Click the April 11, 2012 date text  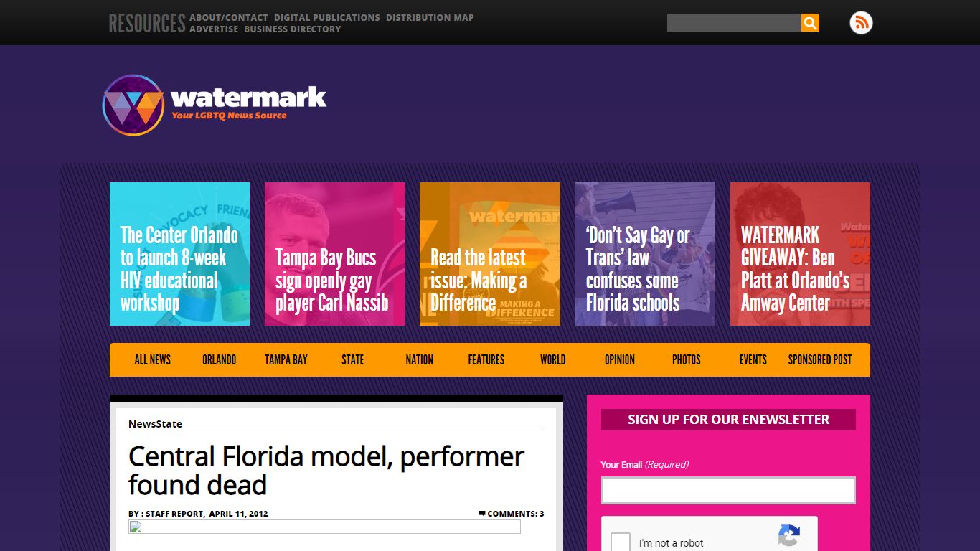tap(238, 514)
